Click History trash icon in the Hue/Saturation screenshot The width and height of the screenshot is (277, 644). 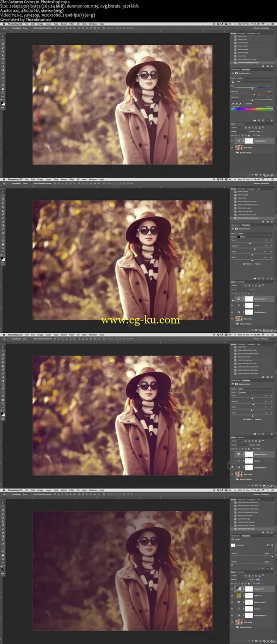point(272,66)
